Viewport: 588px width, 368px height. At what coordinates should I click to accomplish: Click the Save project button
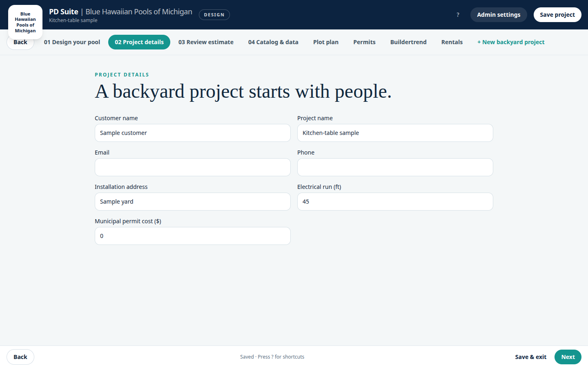[557, 15]
